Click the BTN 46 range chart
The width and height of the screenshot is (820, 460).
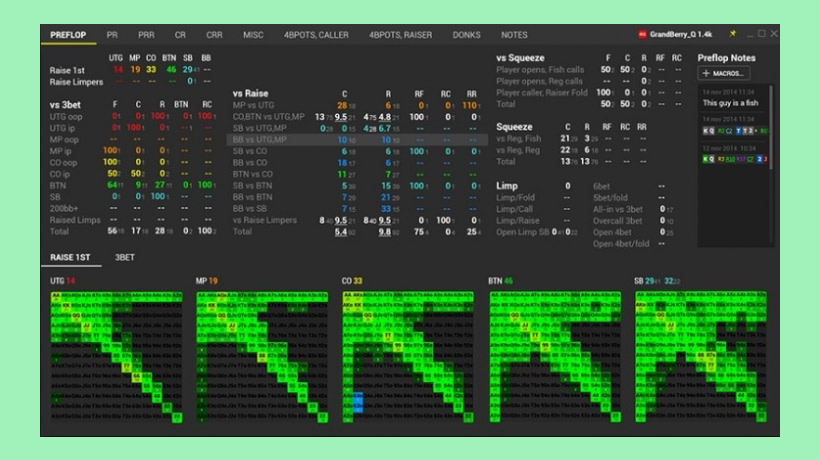click(x=555, y=357)
